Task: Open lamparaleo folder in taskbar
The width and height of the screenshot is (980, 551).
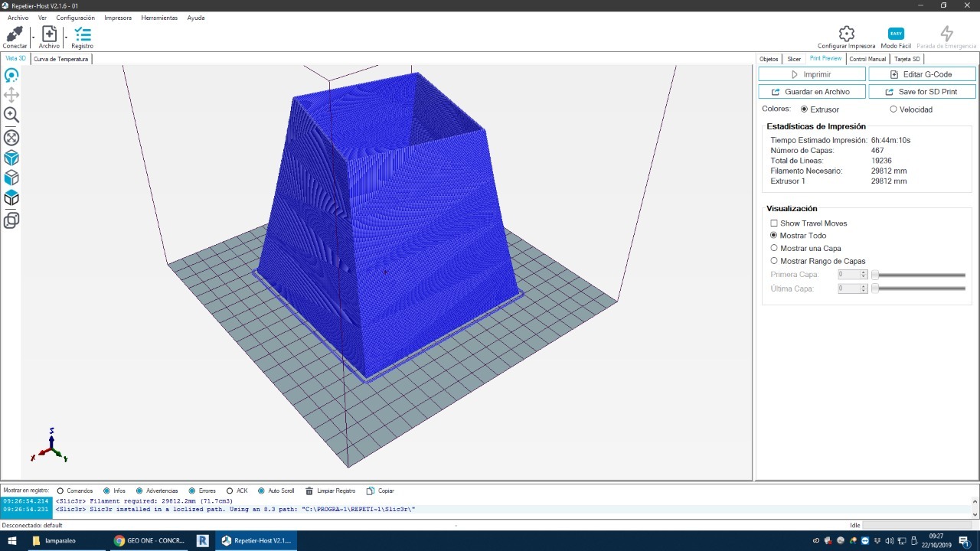Action: (x=65, y=540)
